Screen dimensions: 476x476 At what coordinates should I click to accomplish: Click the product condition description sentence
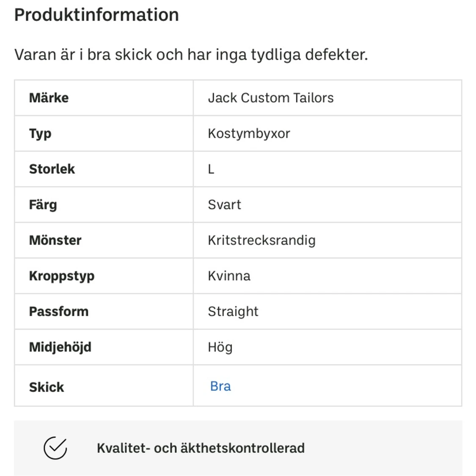(x=191, y=55)
